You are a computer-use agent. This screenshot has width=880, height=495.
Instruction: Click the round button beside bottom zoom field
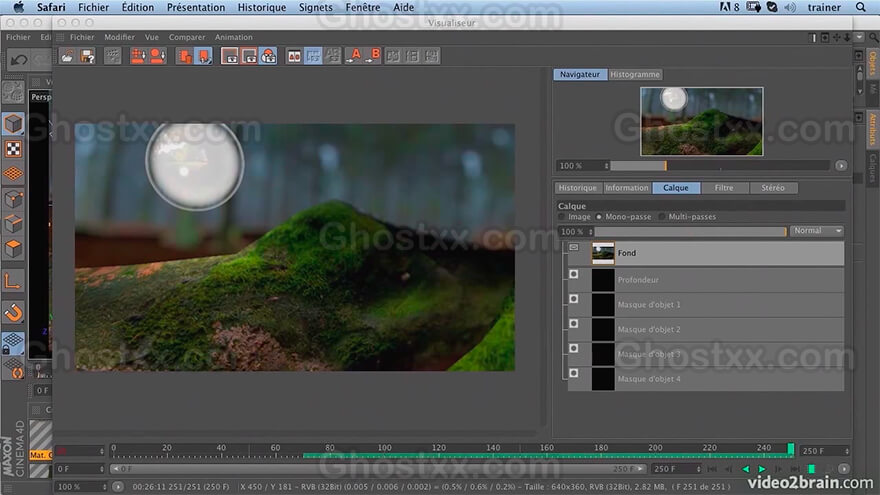(x=117, y=487)
